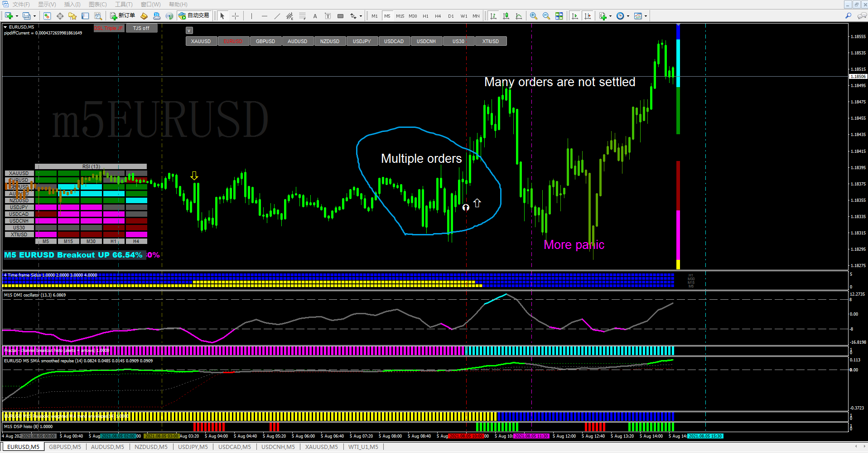Open the 文件(F) menu
Image resolution: width=868 pixels, height=453 pixels.
pos(21,4)
